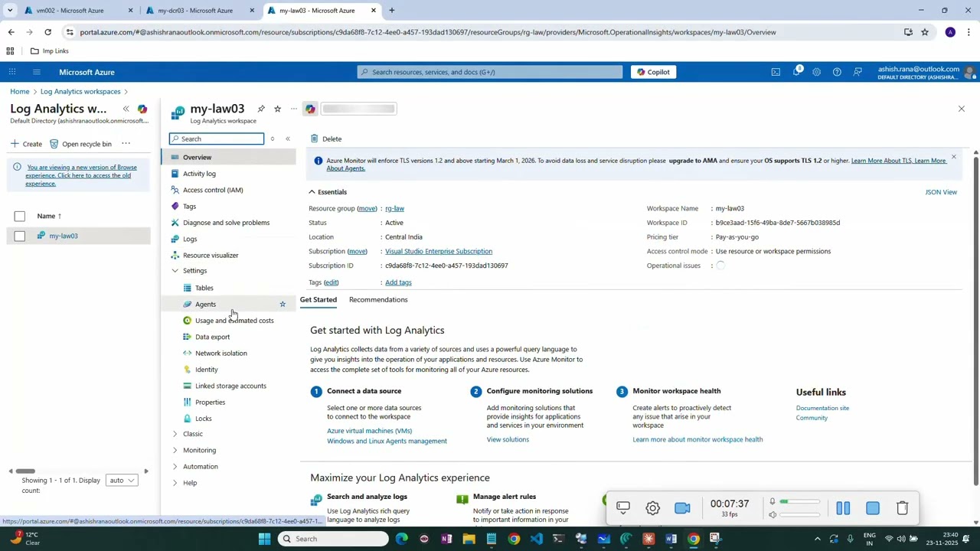Open portal settings gear icon

816,72
